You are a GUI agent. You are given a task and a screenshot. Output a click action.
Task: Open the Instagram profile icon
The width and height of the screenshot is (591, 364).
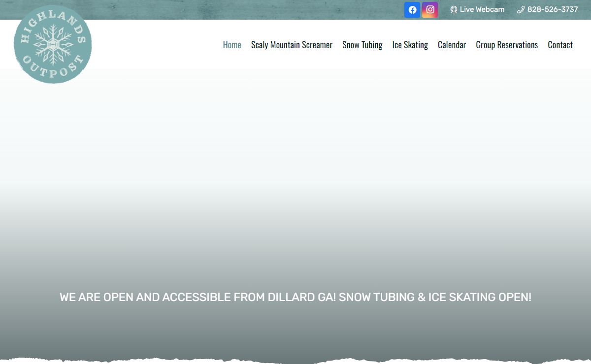click(x=430, y=10)
